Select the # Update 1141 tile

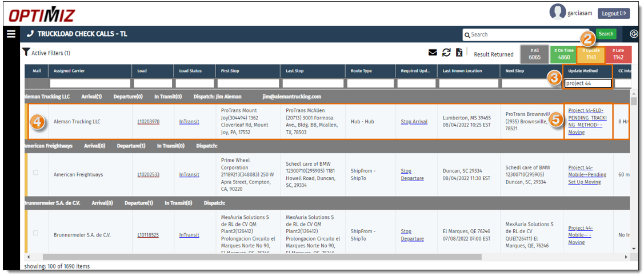click(x=591, y=54)
